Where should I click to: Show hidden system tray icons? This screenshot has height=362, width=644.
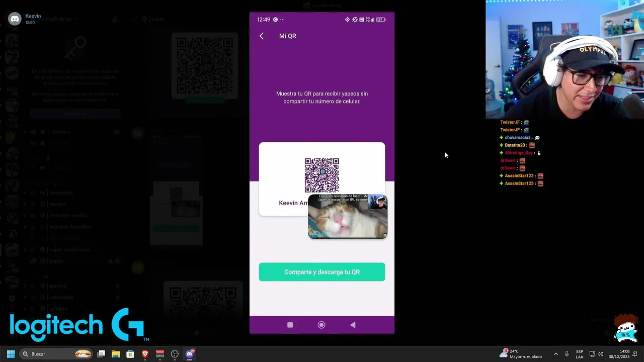tap(556, 354)
